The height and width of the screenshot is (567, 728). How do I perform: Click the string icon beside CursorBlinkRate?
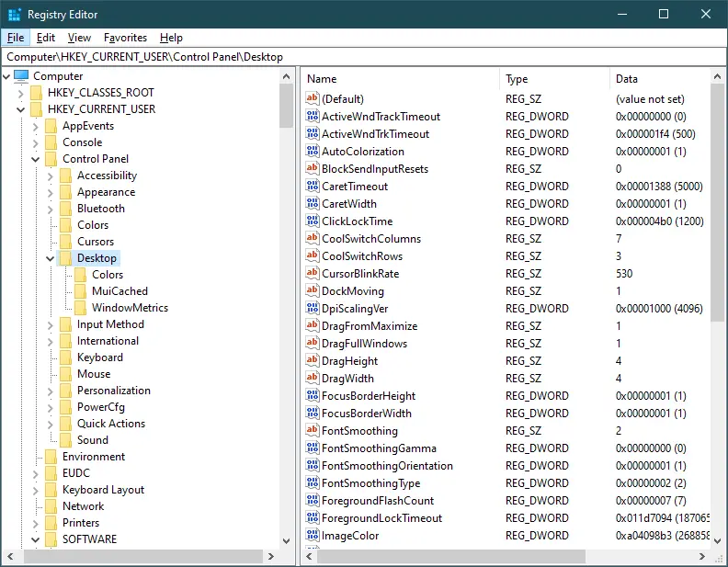(313, 273)
